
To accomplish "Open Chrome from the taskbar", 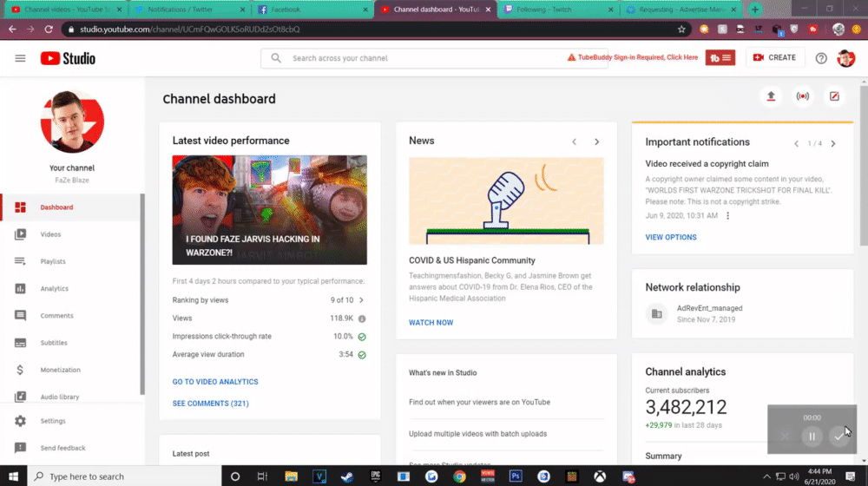I will 459,476.
